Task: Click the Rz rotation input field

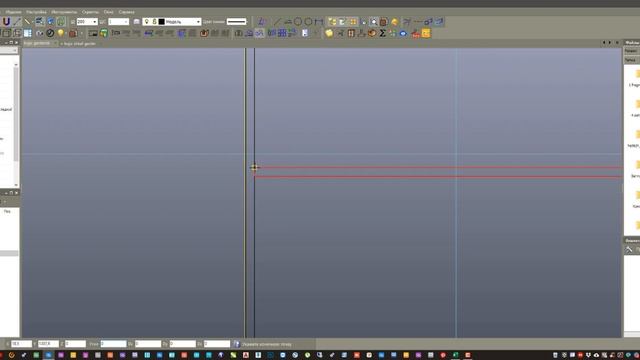Action: click(217, 344)
